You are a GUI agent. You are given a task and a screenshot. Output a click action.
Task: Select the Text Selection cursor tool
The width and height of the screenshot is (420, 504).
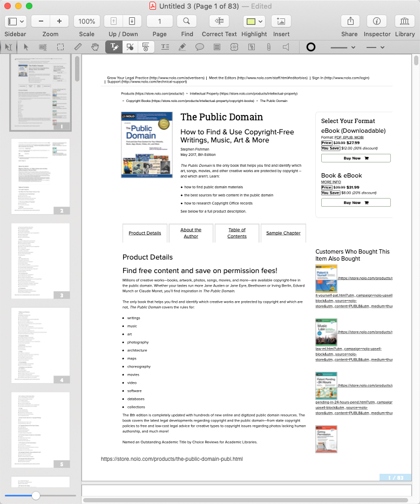9,47
